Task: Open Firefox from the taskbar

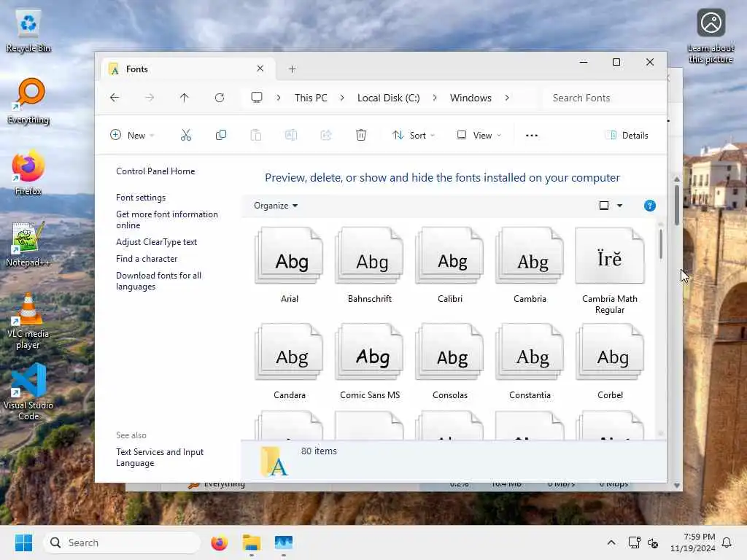Action: click(219, 542)
